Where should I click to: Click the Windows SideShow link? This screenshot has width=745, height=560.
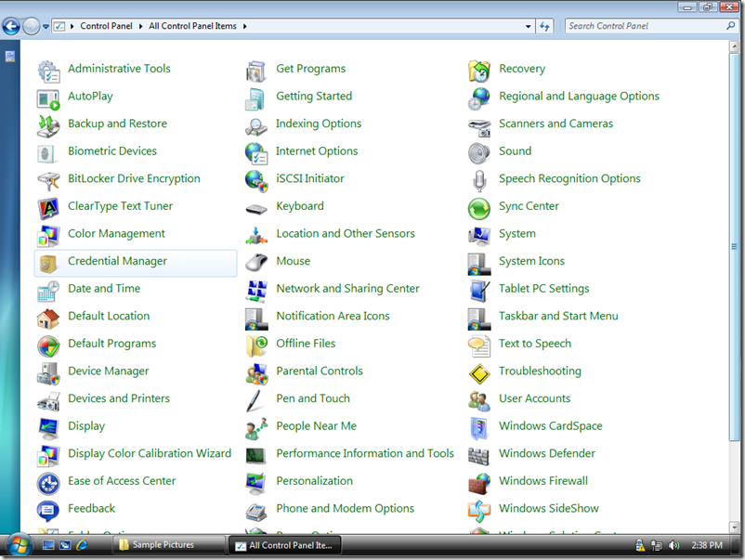pos(548,509)
